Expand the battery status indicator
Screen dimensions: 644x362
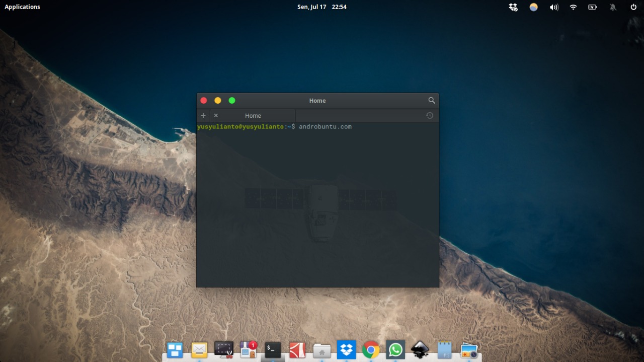coord(592,7)
